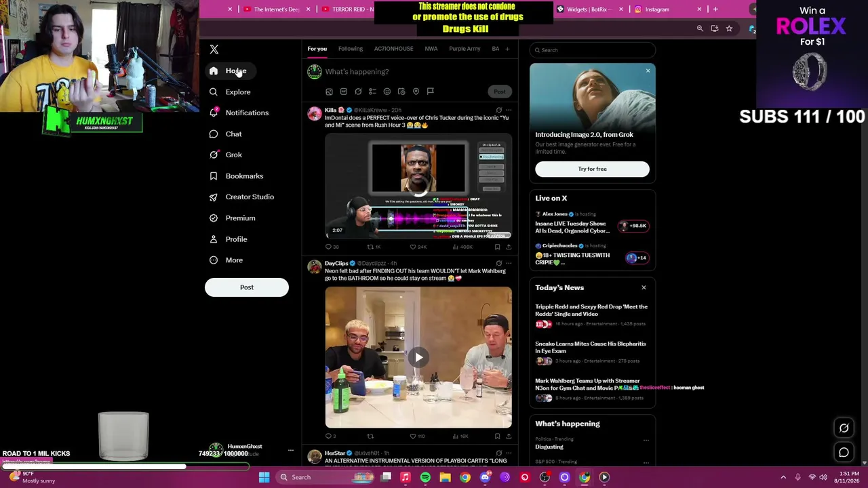Open Bookmarks in the sidebar
868x488 pixels.
pyautogui.click(x=236, y=176)
